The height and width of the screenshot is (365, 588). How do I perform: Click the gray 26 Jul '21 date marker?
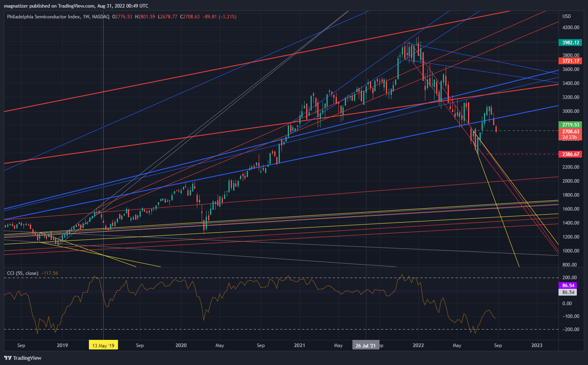(x=365, y=345)
